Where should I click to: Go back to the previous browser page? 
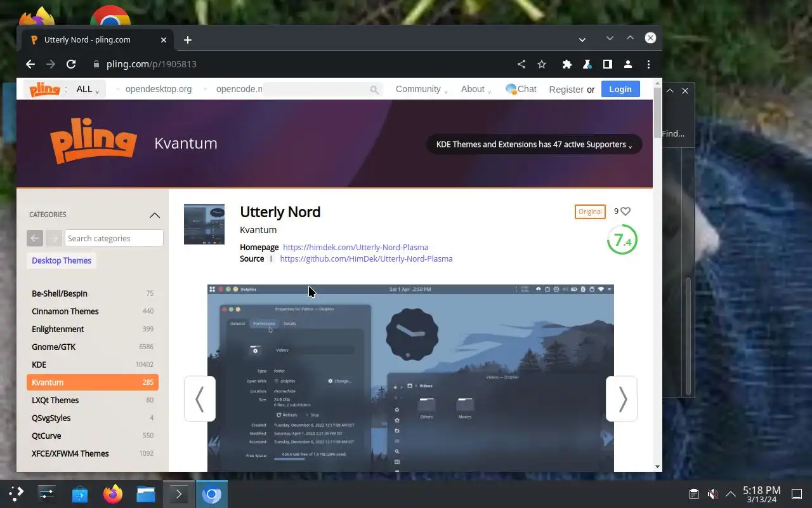30,64
